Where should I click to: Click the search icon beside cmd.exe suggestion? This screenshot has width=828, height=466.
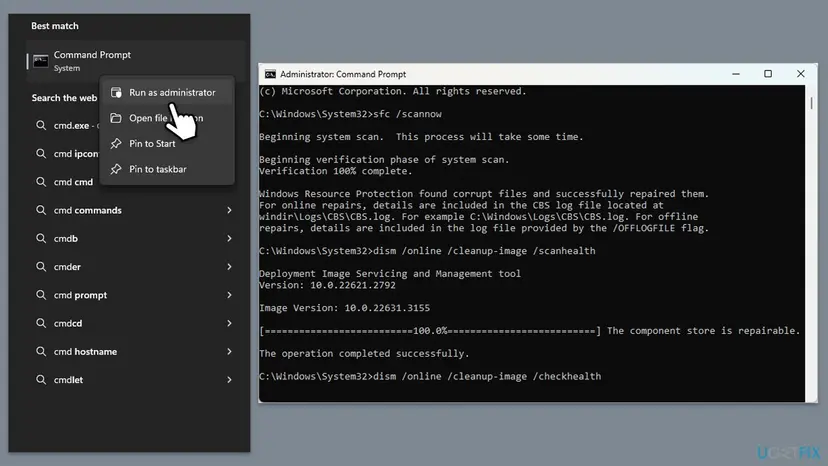coord(41,125)
